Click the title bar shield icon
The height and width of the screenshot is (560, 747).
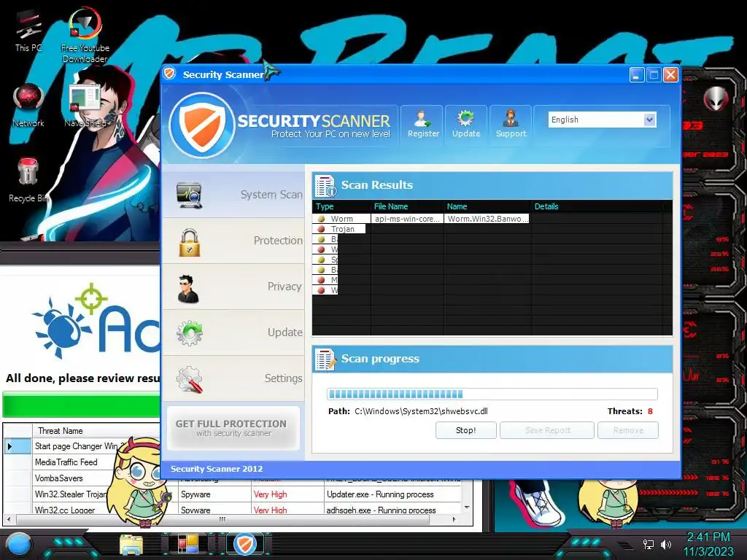169,74
